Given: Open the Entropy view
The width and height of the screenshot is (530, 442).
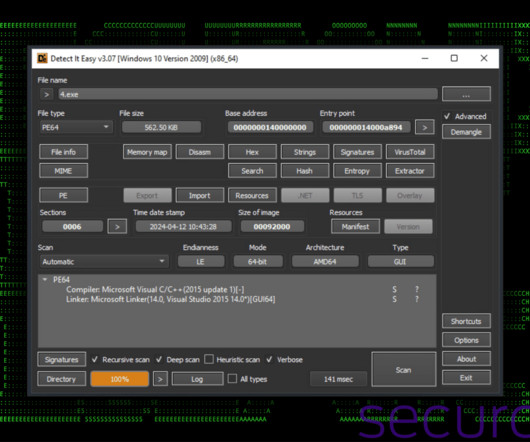Looking at the screenshot, I should click(357, 171).
